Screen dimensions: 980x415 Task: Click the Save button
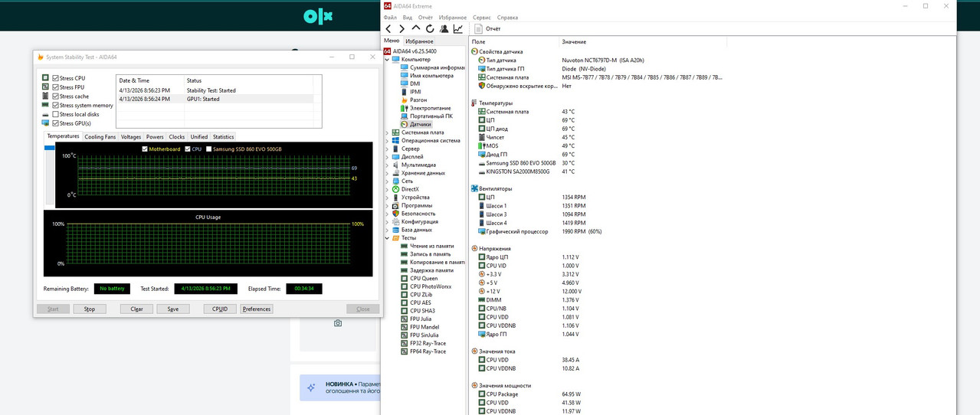(x=173, y=309)
